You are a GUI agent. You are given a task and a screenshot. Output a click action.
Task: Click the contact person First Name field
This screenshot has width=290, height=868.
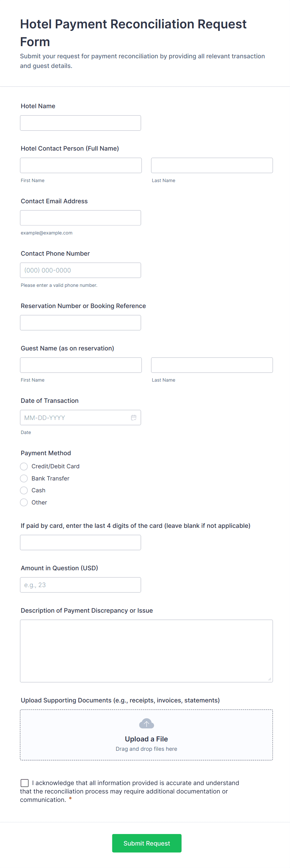[x=81, y=165]
